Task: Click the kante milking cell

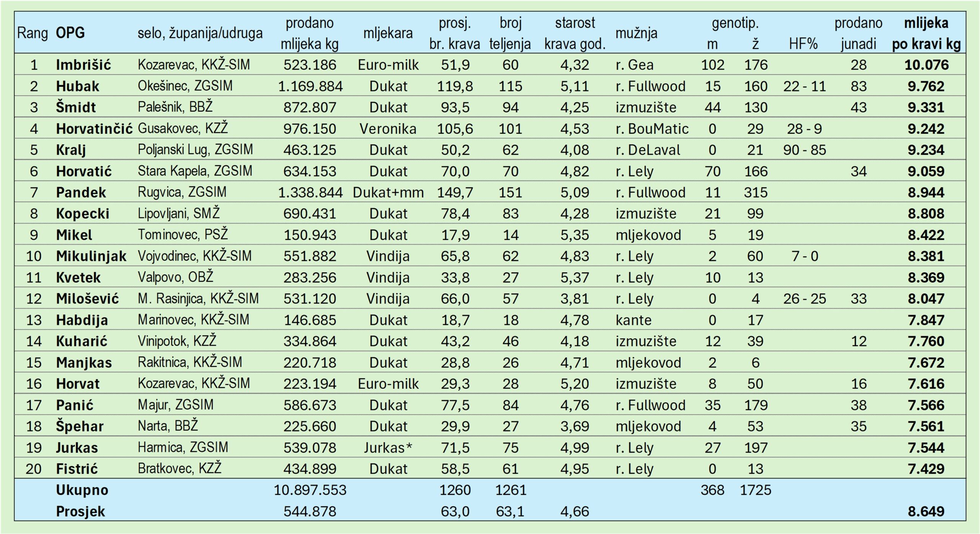Action: [633, 320]
